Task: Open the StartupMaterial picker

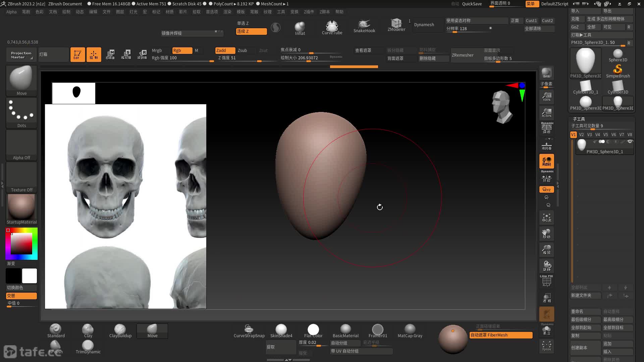Action: (21, 209)
